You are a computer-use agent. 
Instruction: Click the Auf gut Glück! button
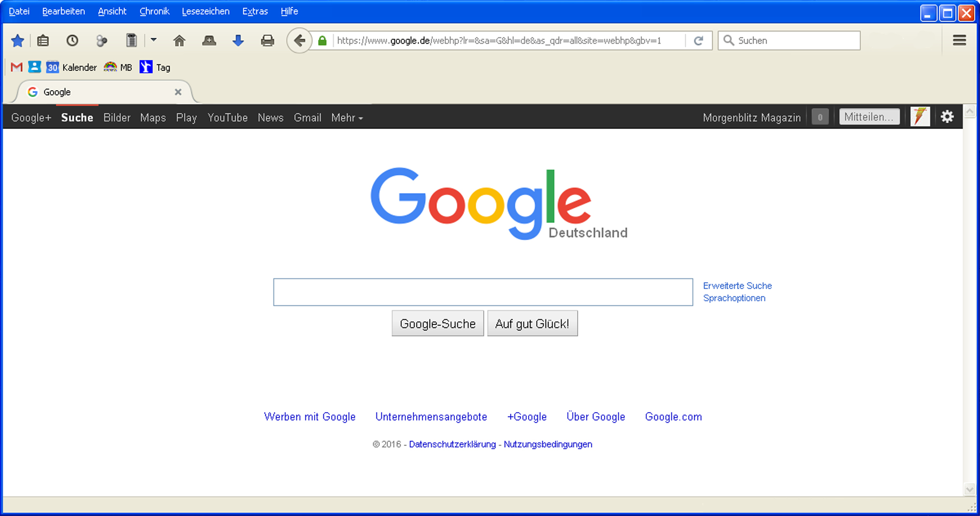point(533,323)
